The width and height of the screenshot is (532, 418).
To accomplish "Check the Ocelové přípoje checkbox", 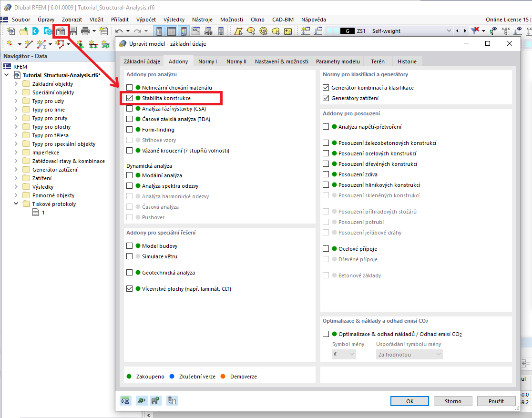I will [326, 249].
